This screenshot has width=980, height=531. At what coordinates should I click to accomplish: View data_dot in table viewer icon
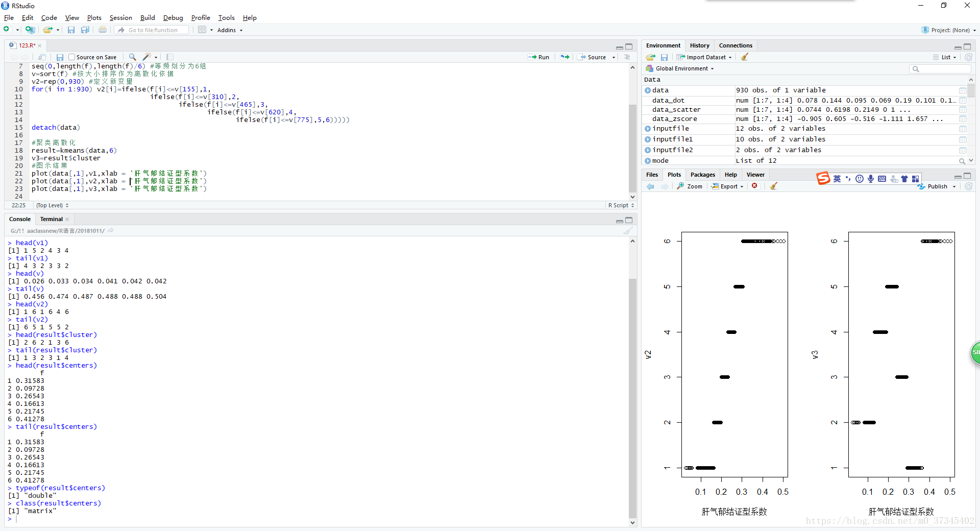point(963,101)
